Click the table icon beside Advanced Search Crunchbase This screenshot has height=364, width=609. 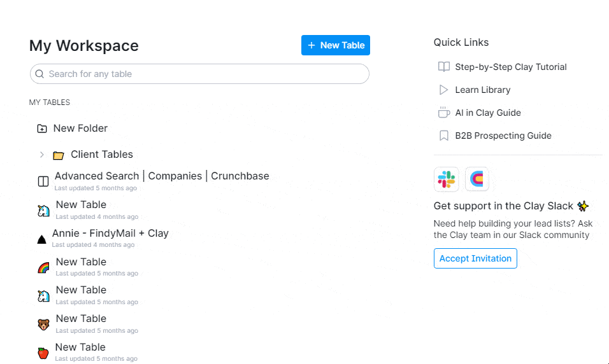click(43, 181)
